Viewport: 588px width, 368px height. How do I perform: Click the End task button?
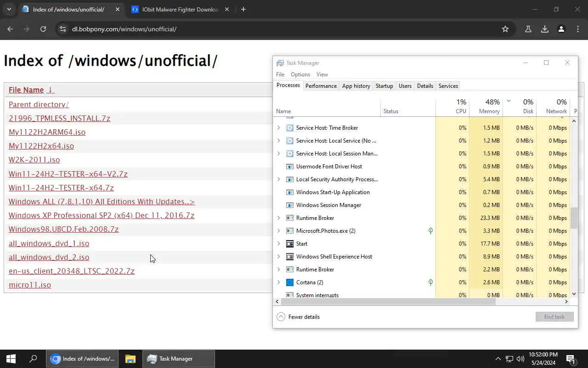(554, 317)
